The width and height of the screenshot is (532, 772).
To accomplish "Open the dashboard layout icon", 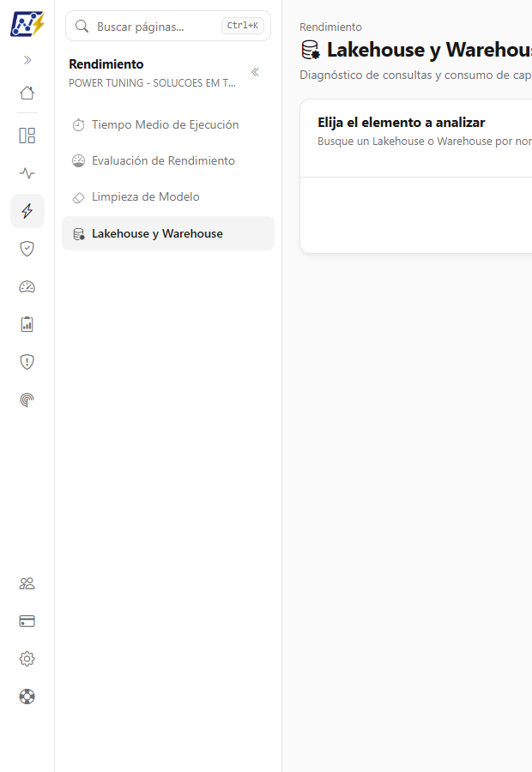I will (27, 136).
